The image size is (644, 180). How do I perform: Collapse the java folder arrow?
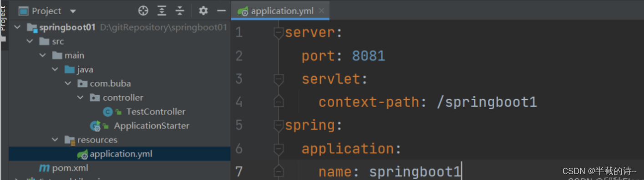pyautogui.click(x=55, y=70)
